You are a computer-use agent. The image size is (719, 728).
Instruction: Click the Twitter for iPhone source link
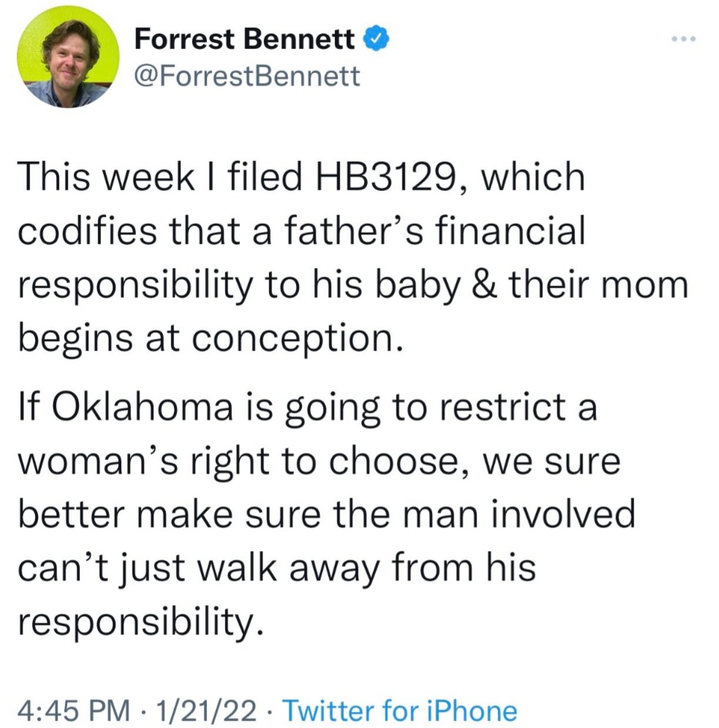tap(399, 710)
